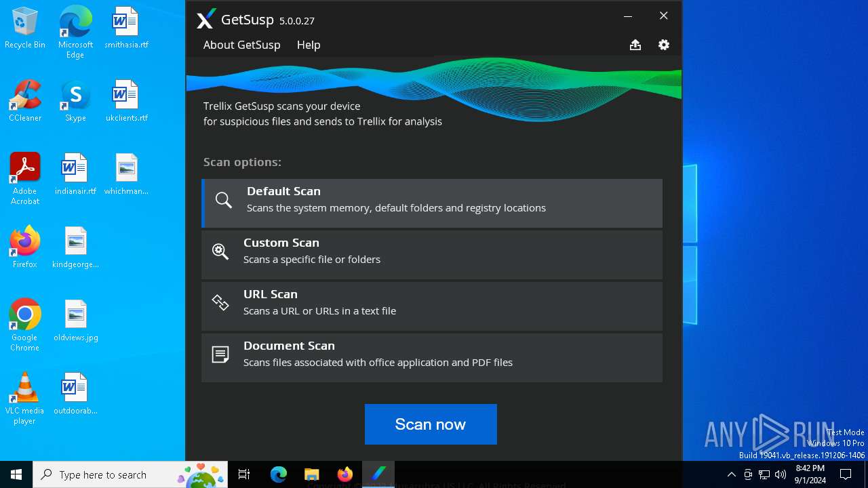Start scanning with Scan now button

431,424
